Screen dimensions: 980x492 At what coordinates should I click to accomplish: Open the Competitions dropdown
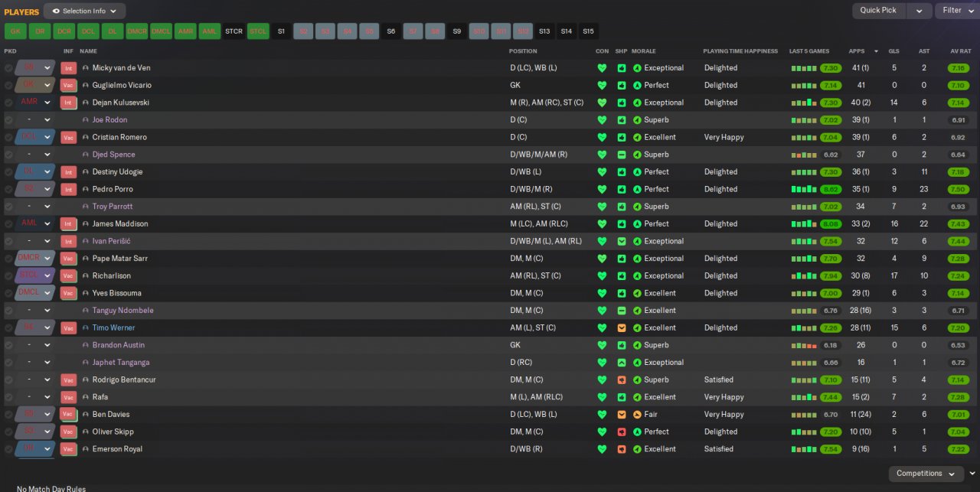[x=926, y=474]
